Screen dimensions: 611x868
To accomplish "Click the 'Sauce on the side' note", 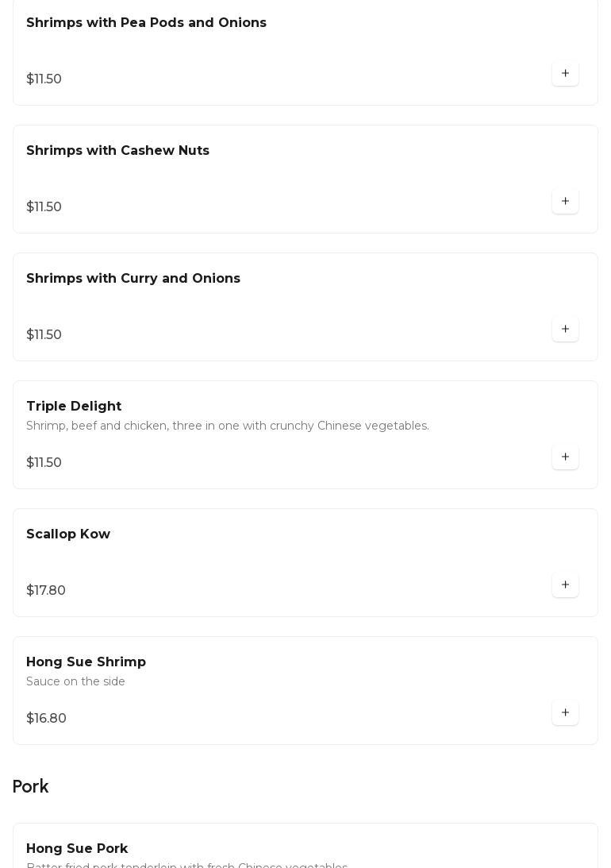I will (x=75, y=682).
